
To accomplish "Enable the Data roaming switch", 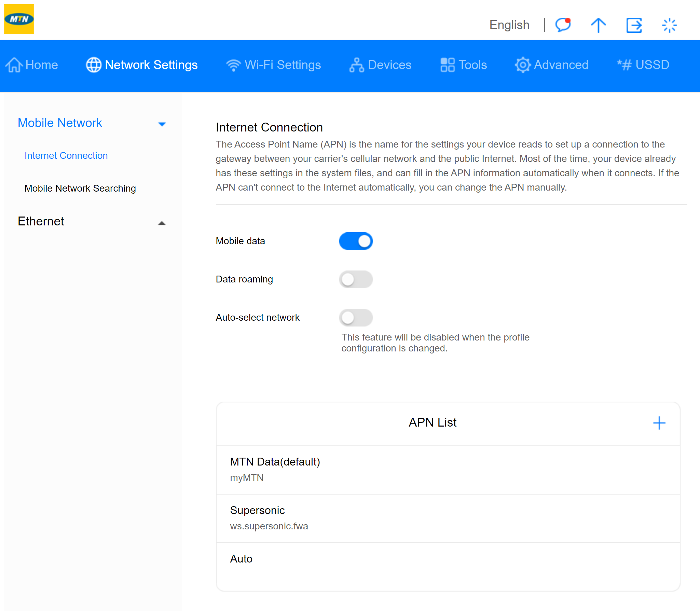I will tap(356, 279).
